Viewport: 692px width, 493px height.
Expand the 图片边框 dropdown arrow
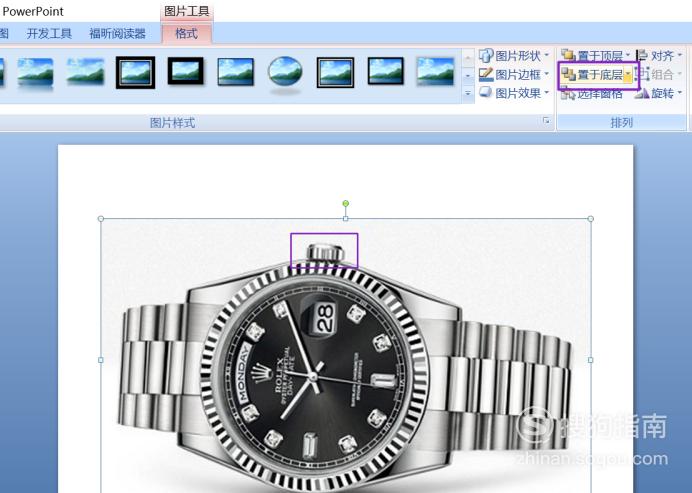coord(546,74)
